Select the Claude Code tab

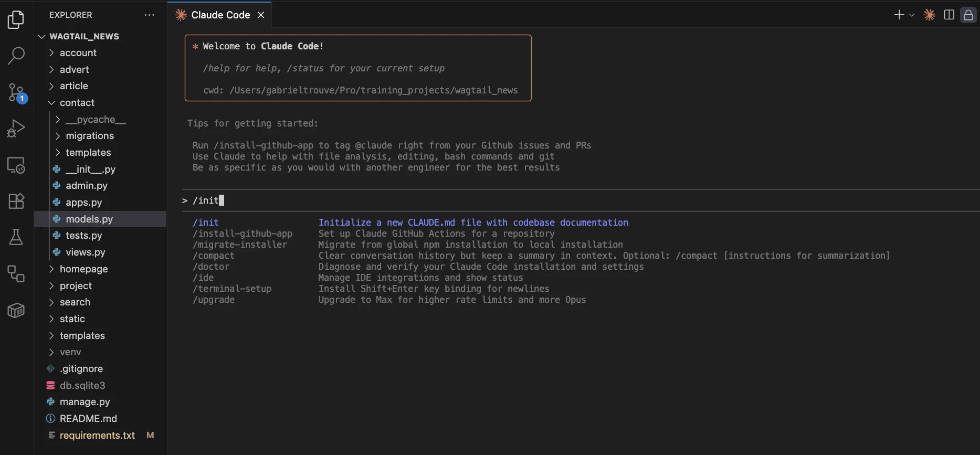220,15
